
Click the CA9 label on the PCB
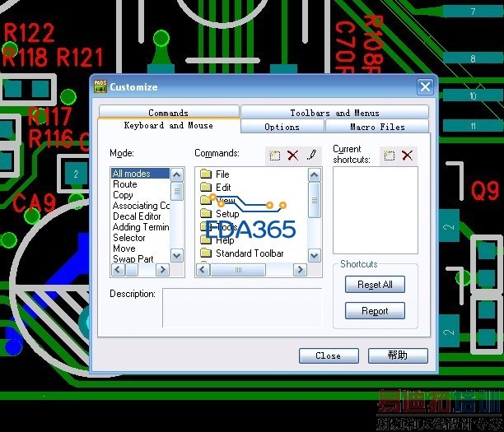pos(35,202)
